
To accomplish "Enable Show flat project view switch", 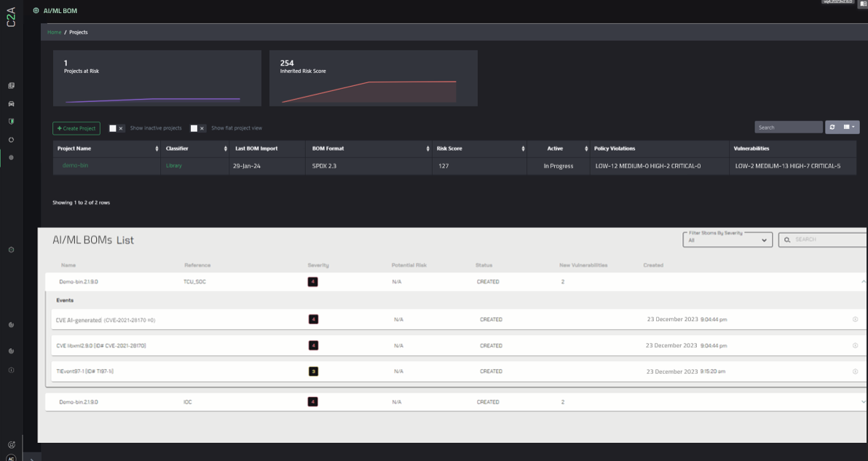I will [197, 128].
